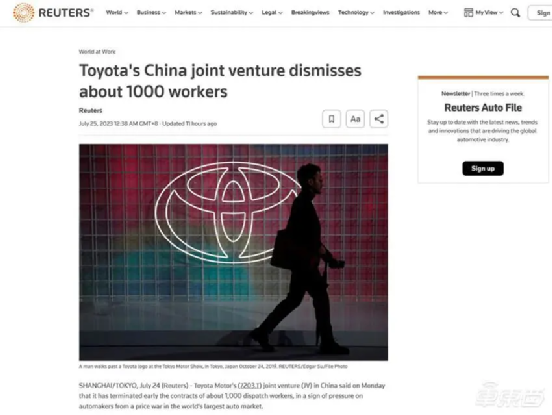
Task: Share the article via the share icon
Action: click(x=379, y=119)
